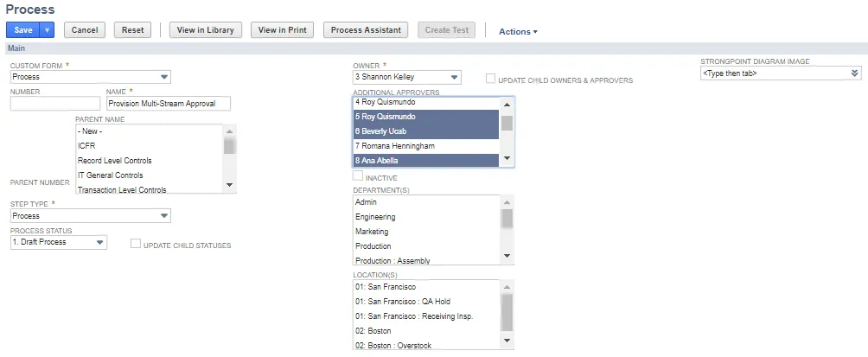Expand the Owner dropdown

407,77
